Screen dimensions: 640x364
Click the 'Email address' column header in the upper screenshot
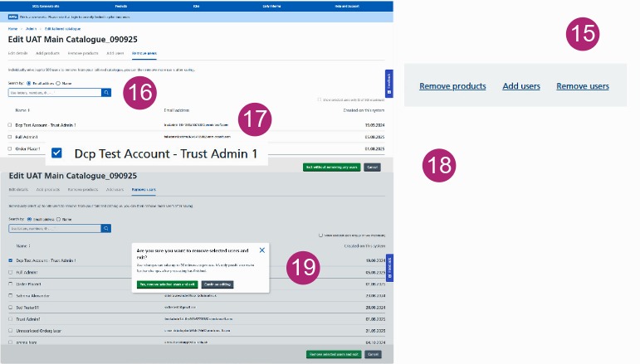[176, 110]
